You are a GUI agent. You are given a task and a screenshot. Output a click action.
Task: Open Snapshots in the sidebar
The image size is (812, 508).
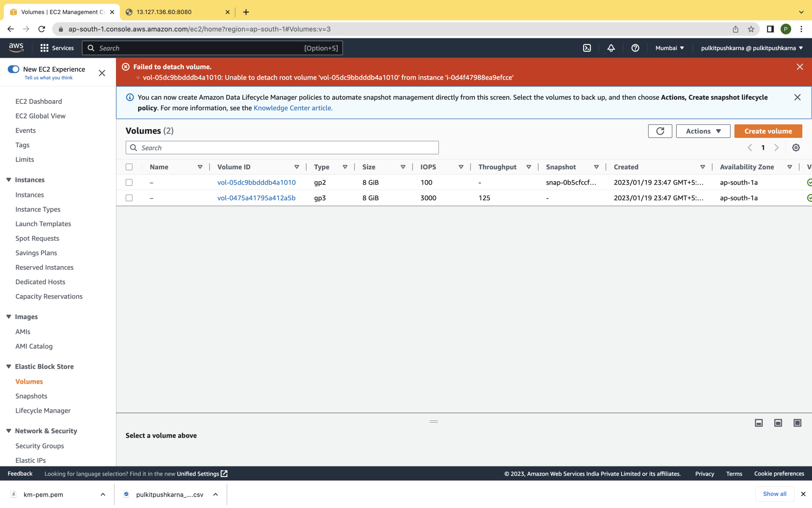click(x=31, y=396)
